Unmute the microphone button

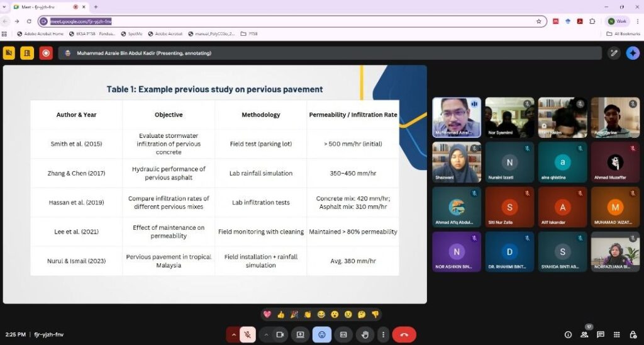247,335
